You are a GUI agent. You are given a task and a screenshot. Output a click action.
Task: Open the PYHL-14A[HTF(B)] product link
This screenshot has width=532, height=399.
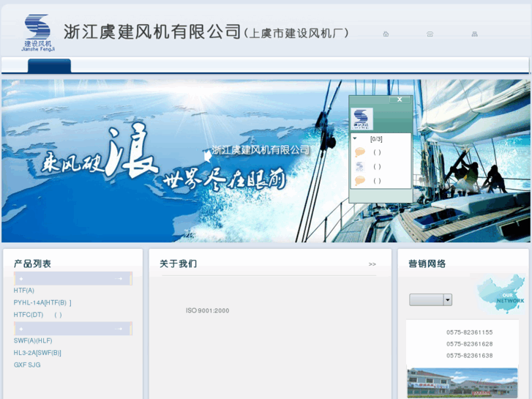42,302
